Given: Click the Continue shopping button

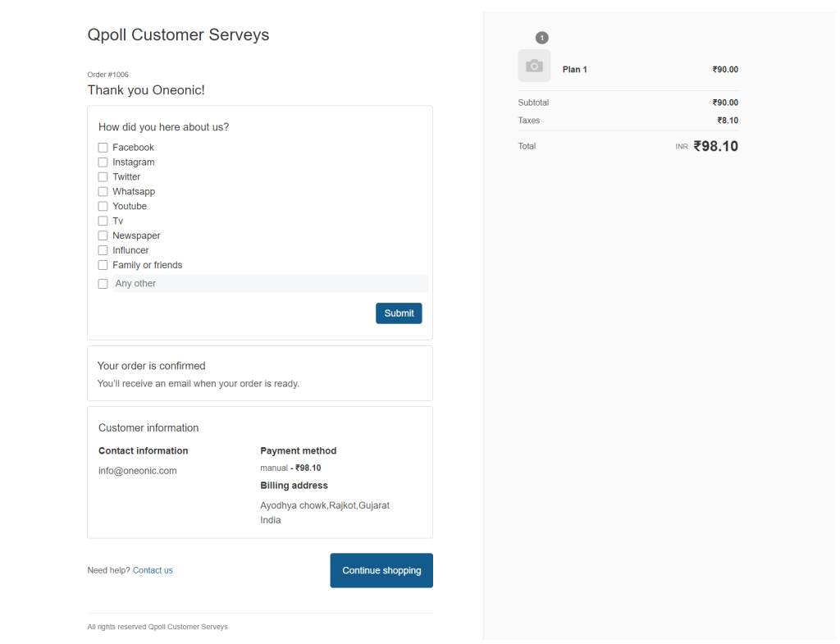Looking at the screenshot, I should (381, 571).
